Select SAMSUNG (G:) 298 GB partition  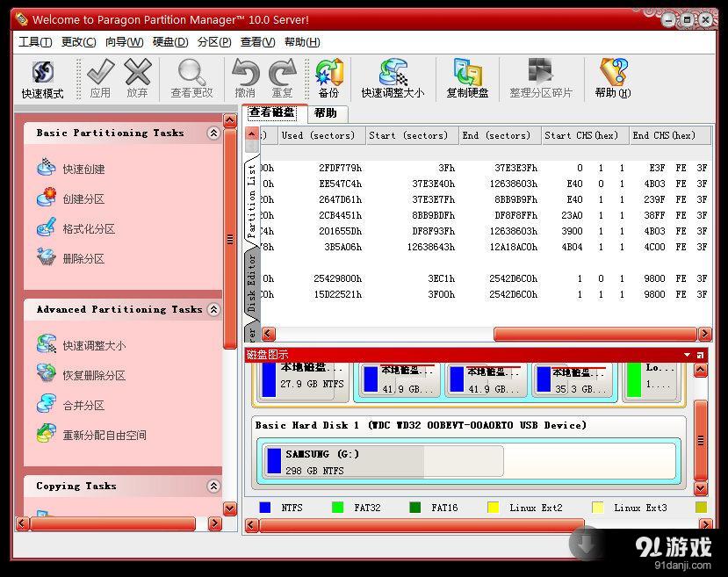[383, 461]
